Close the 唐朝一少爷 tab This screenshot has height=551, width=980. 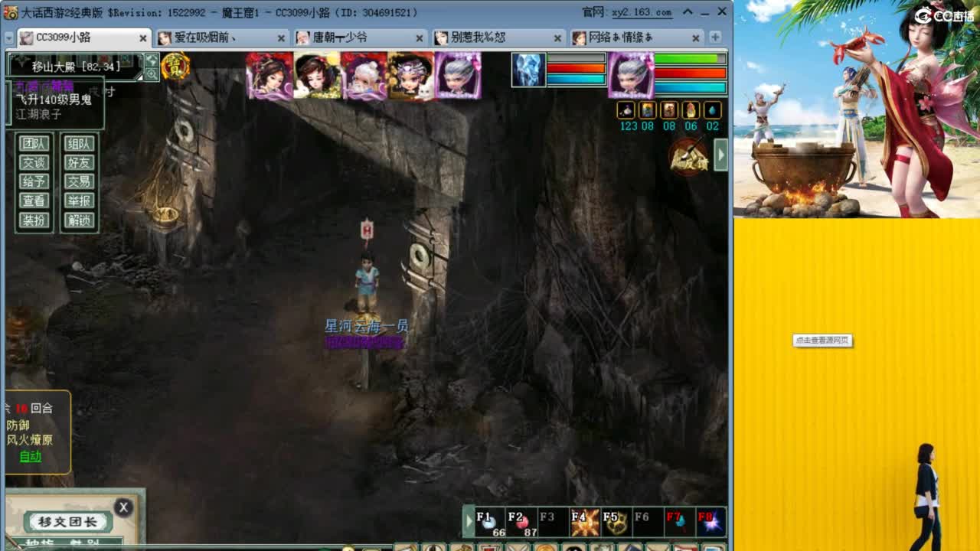click(x=420, y=38)
